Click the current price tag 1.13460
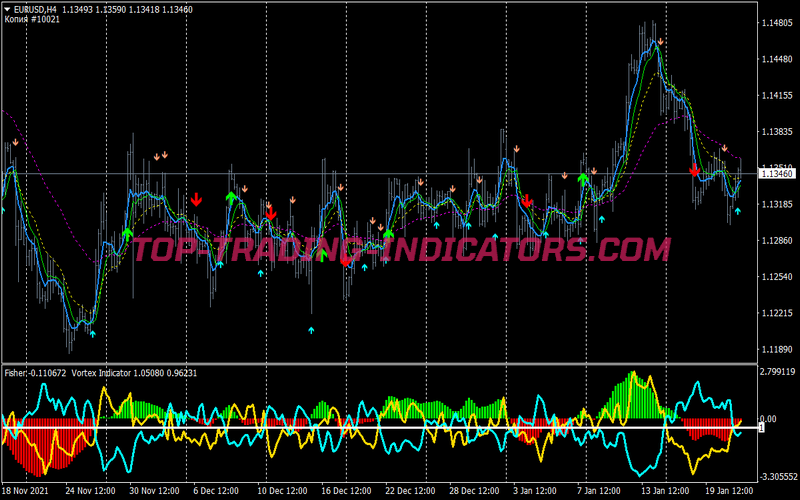 (778, 174)
